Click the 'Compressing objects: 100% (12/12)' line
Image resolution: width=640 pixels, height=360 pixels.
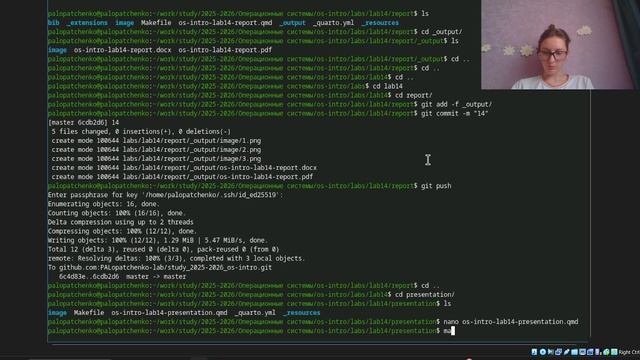pyautogui.click(x=122, y=231)
